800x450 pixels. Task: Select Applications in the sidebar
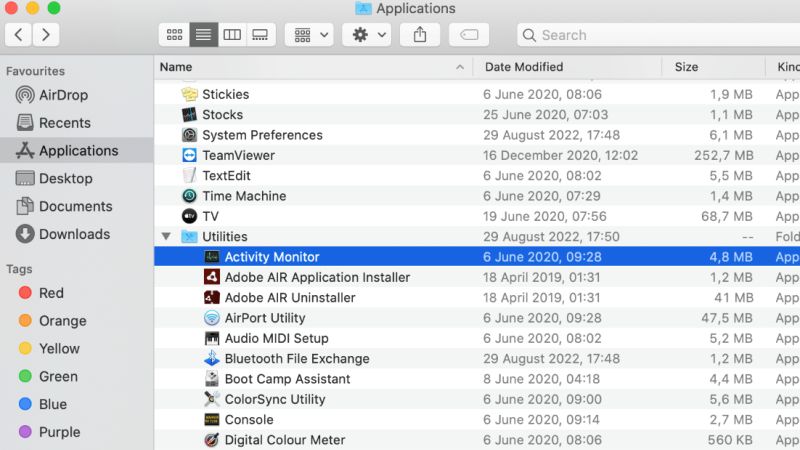click(x=77, y=151)
